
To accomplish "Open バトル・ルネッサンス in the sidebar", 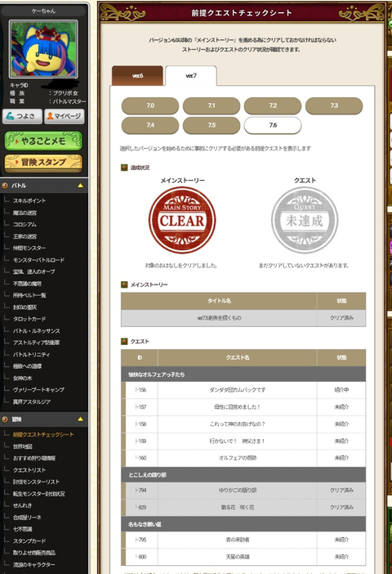I will pos(36,331).
